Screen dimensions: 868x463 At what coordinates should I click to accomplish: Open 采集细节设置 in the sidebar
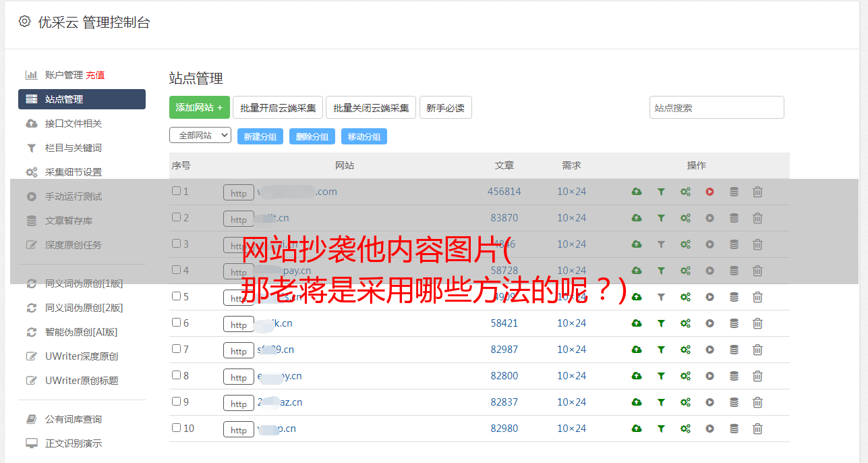pyautogui.click(x=74, y=172)
